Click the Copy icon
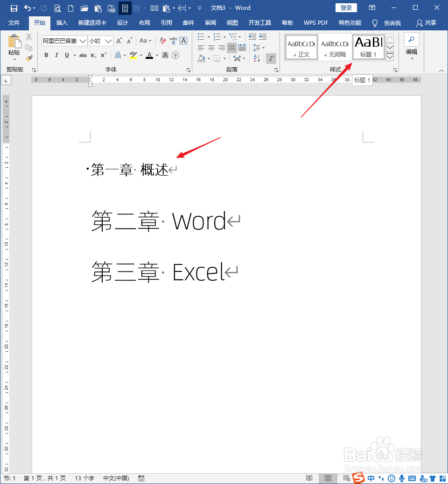The image size is (448, 484). tap(28, 48)
